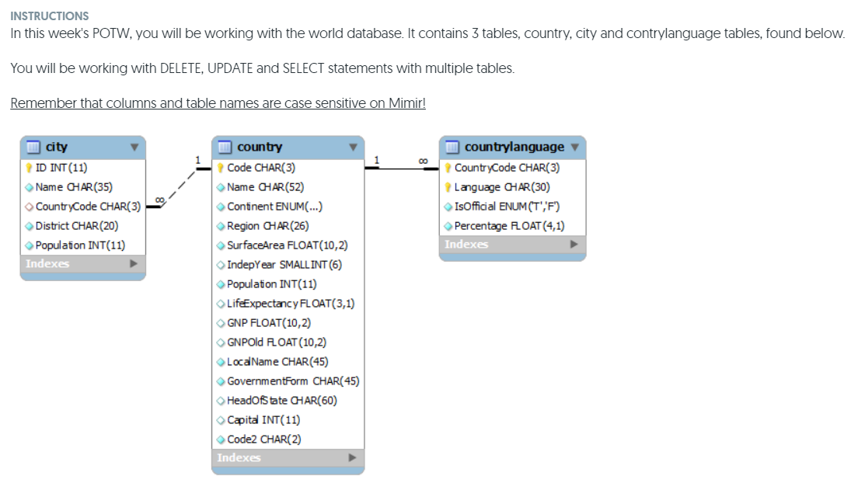Click key icon beside CountryCode in countrylanguage
This screenshot has width=858, height=504.
(448, 168)
